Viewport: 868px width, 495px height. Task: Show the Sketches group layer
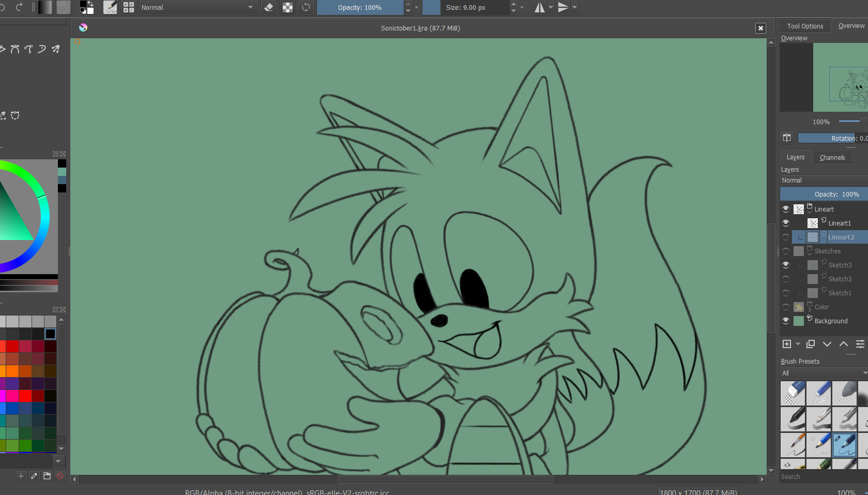point(786,251)
